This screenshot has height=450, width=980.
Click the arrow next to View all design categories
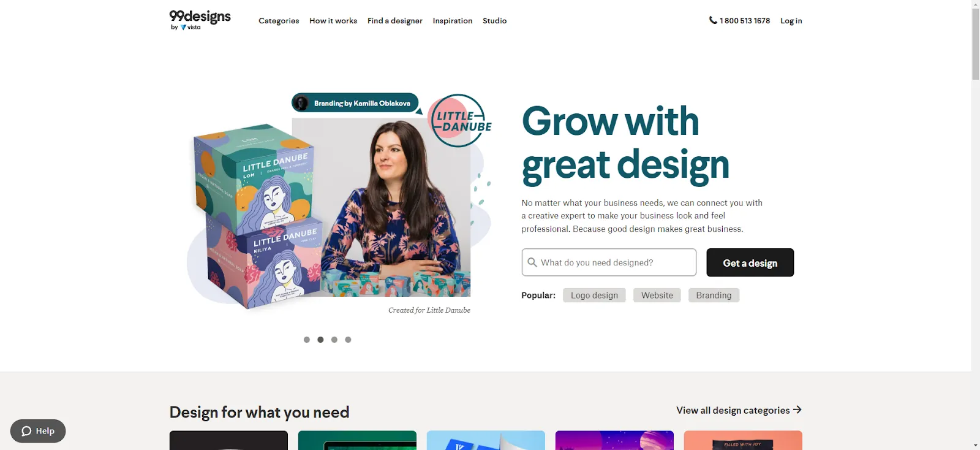pos(797,410)
